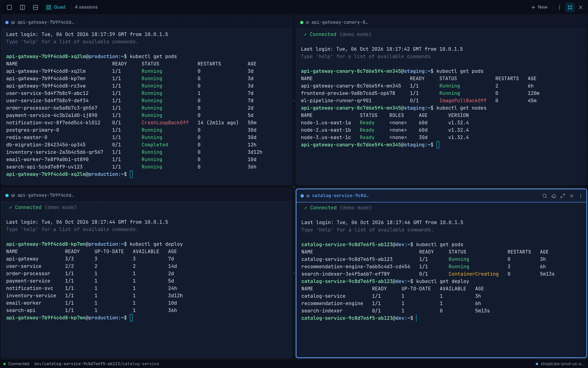This screenshot has width=588, height=368.
Task: Click the frontend-preview-9a8b7c6d5-op678 pod name
Action: pos(348,93)
